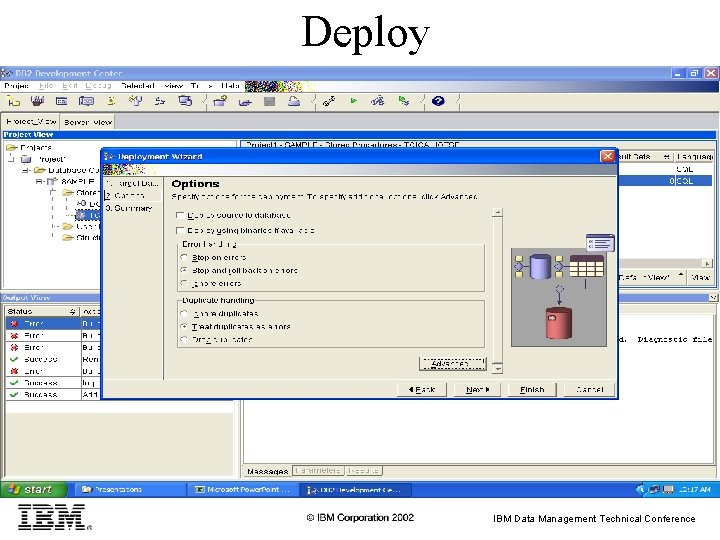Image resolution: width=720 pixels, height=540 pixels.
Task: Click the DB2 Development Center taskbar button
Action: (x=355, y=490)
